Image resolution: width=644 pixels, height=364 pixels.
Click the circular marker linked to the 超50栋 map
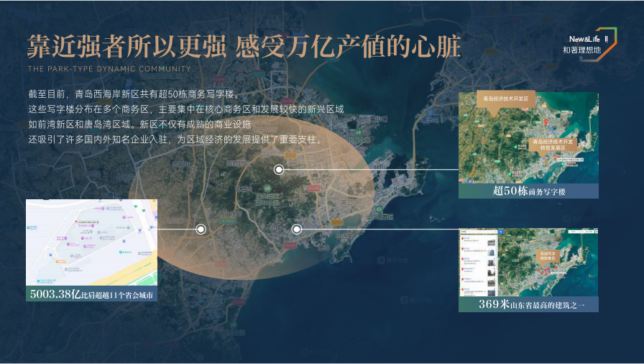point(279,169)
